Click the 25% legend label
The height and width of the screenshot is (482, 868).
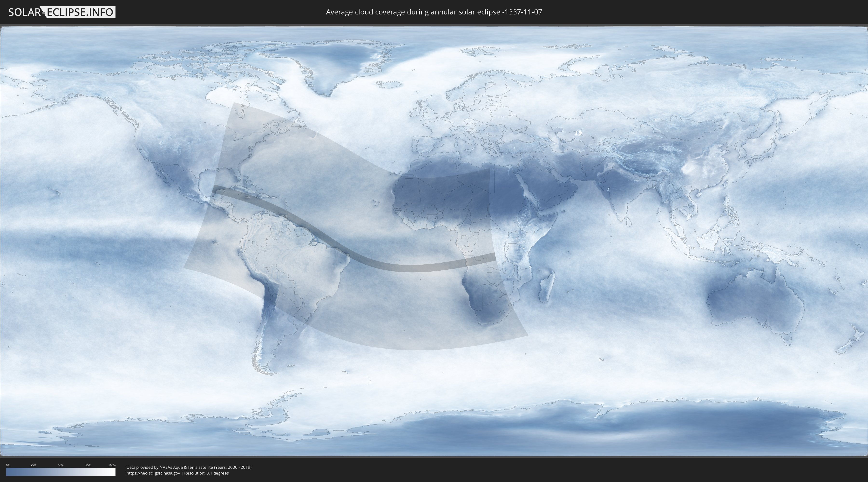[x=33, y=465]
